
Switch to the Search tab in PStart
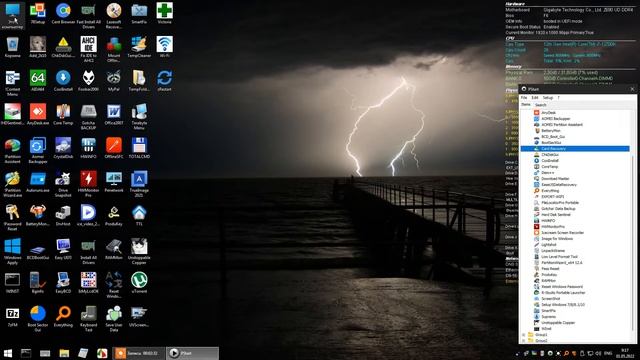point(540,105)
